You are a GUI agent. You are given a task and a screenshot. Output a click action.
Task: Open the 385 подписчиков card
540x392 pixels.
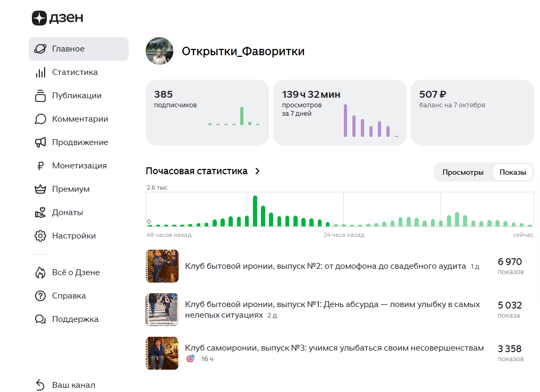(207, 113)
